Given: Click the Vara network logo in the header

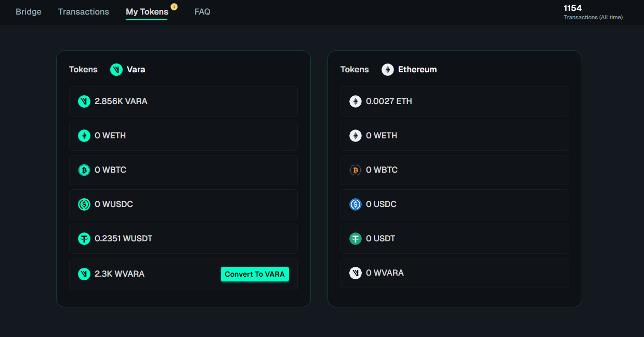Looking at the screenshot, I should coord(116,70).
